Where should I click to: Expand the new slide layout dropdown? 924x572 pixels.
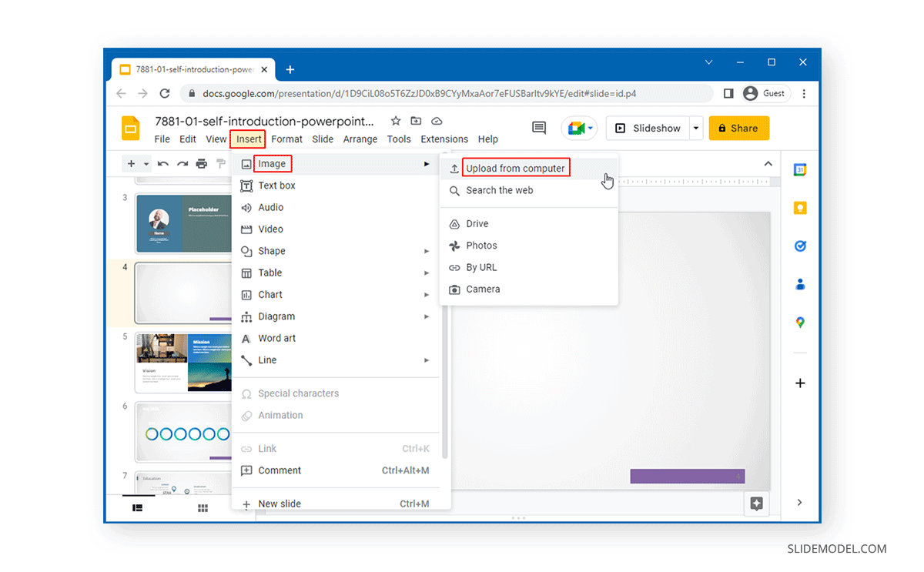[x=146, y=163]
